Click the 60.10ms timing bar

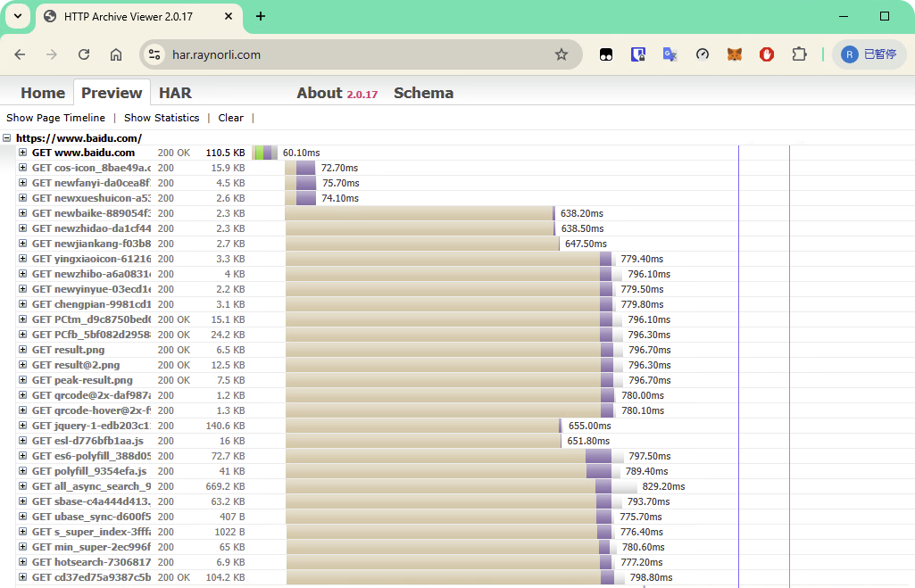tap(265, 153)
